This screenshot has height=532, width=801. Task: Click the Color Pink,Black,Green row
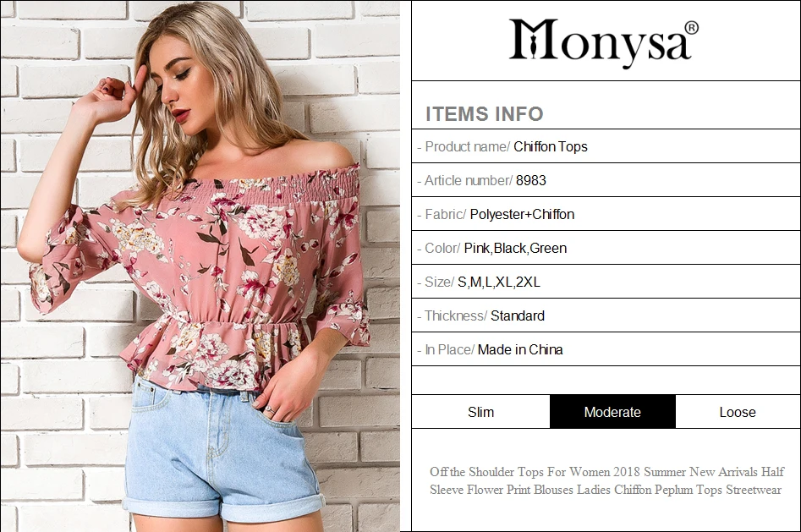tap(606, 248)
